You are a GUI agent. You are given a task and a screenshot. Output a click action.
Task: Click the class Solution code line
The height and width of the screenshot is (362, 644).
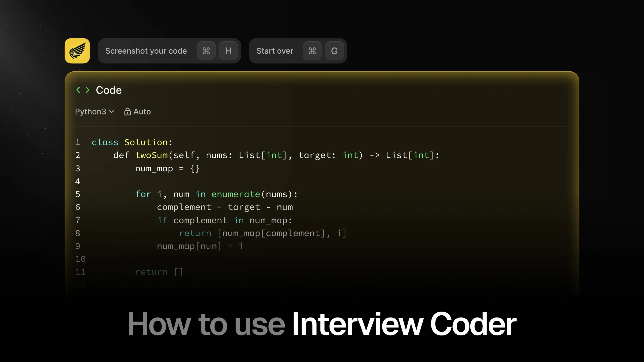pyautogui.click(x=131, y=142)
